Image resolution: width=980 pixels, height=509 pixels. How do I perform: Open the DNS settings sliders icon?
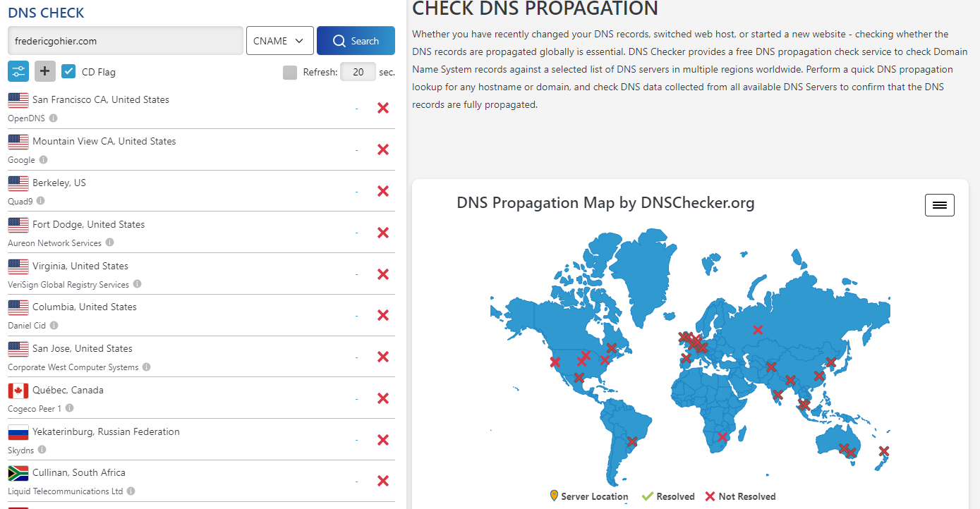point(18,71)
